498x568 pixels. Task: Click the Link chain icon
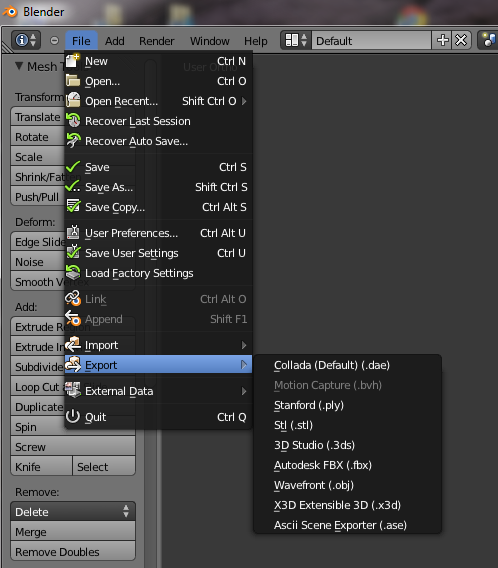pyautogui.click(x=73, y=298)
